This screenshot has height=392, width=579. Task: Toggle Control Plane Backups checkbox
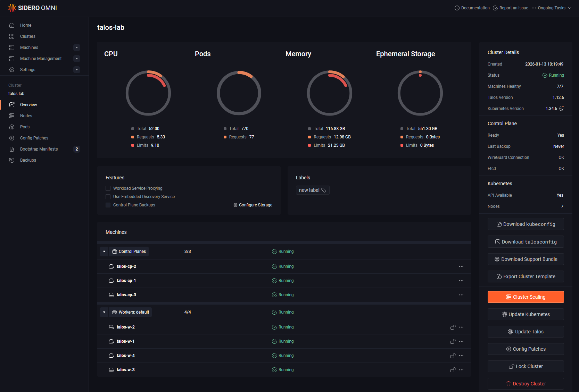pos(108,205)
